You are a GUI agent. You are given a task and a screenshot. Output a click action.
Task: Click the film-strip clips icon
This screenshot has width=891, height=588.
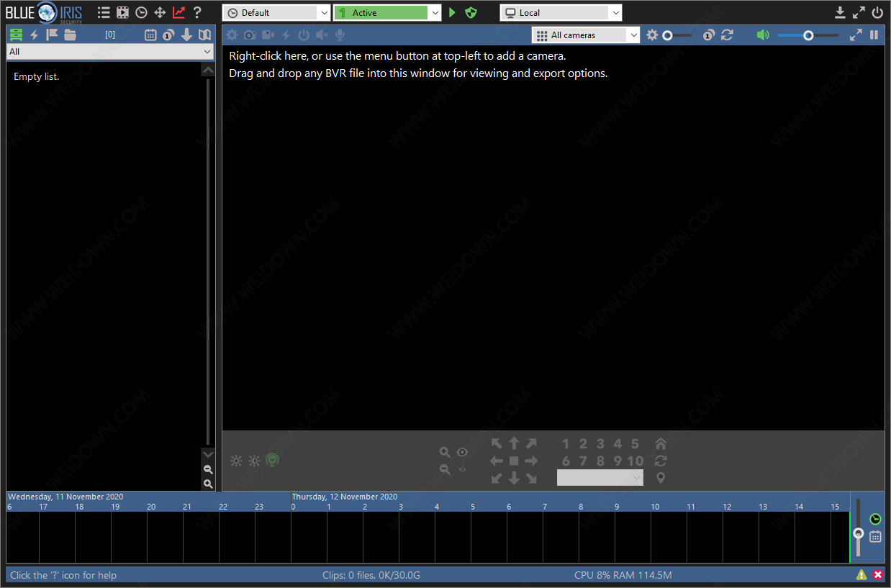pyautogui.click(x=122, y=12)
